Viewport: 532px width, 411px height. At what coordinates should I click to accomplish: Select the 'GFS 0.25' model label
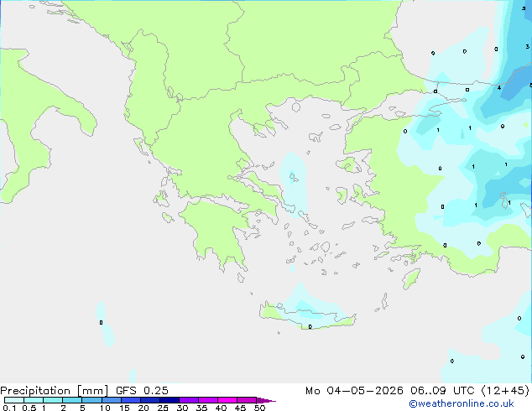(x=142, y=391)
